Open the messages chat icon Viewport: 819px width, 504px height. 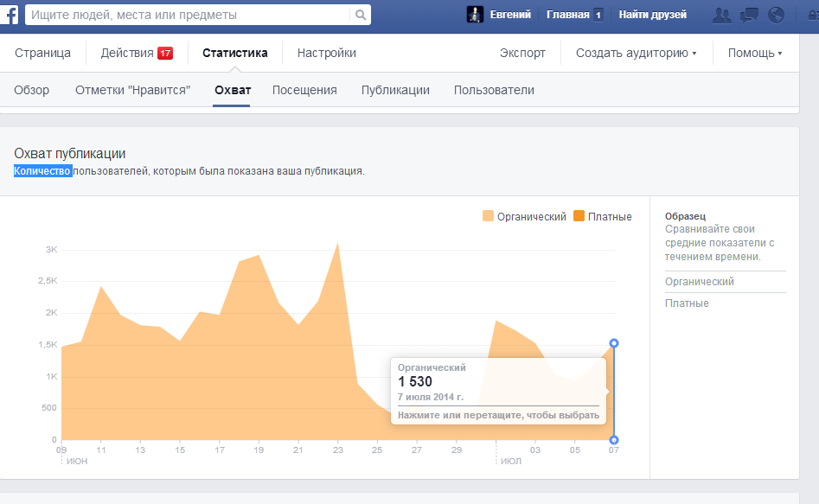coord(749,15)
